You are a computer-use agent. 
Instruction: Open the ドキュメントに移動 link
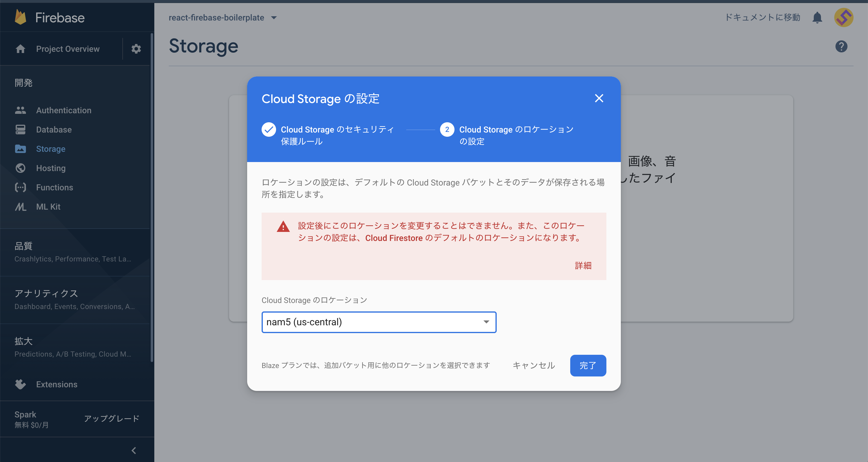pyautogui.click(x=762, y=17)
